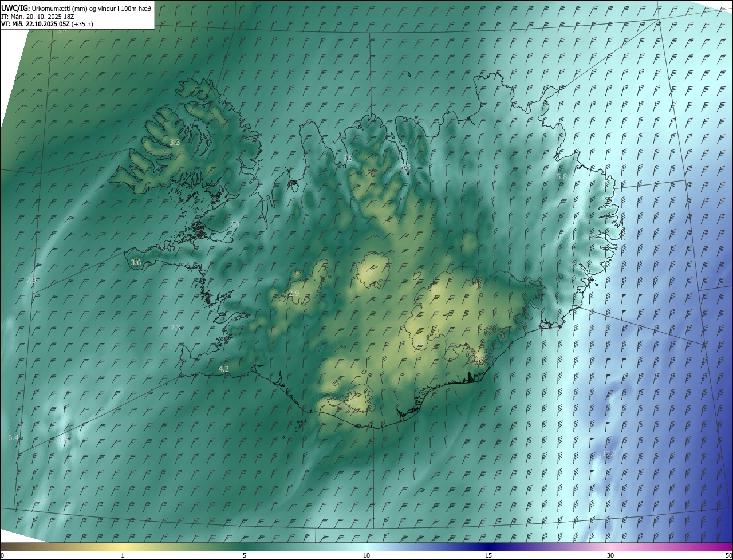Select the 'VT: Mið. 22.10.2025 05Z (+35 h)' line
The height and width of the screenshot is (560, 733).
tap(47, 24)
